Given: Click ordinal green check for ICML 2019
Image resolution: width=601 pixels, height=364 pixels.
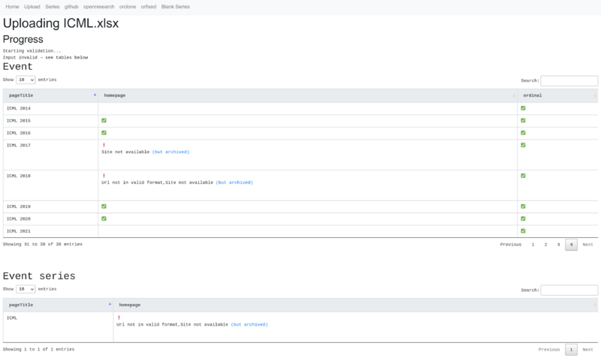Looking at the screenshot, I should (523, 206).
